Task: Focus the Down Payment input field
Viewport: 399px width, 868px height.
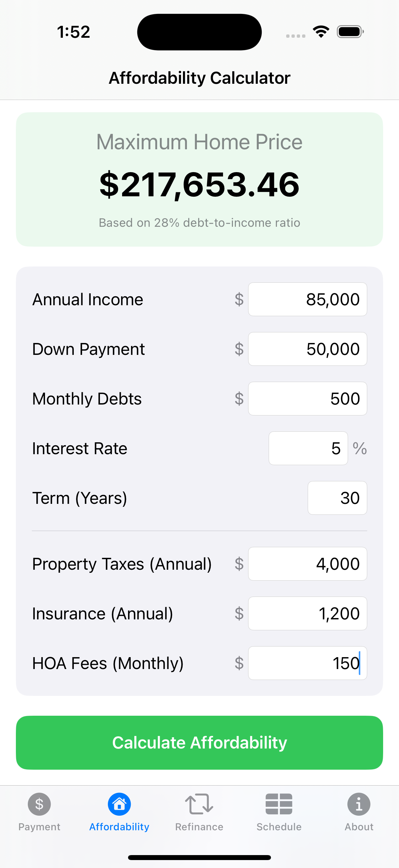Action: click(x=307, y=349)
